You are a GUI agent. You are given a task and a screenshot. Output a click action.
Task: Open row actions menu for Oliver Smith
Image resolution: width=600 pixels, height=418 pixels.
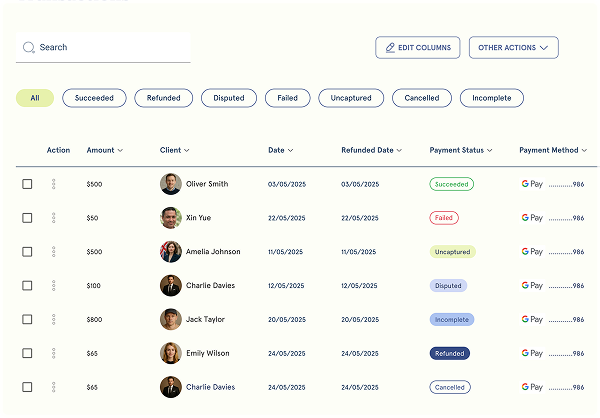[x=53, y=184]
